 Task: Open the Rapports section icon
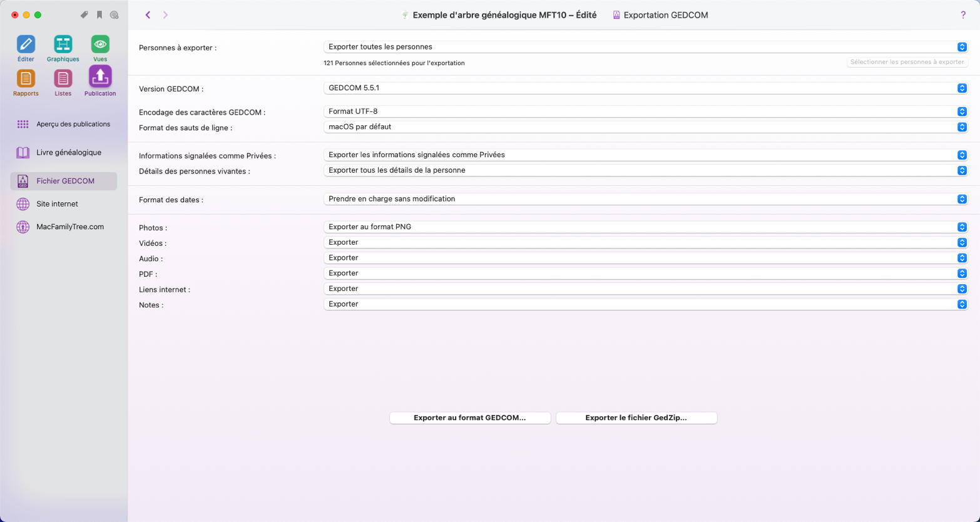(x=26, y=79)
